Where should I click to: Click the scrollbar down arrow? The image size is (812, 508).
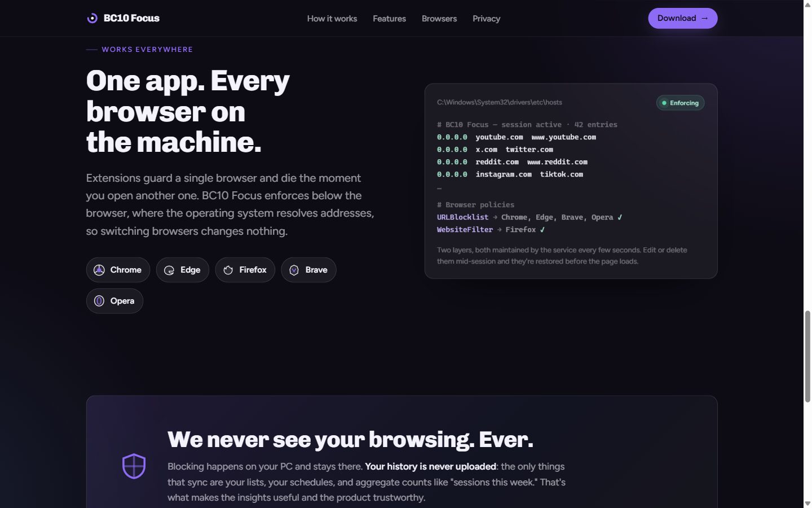[x=807, y=503]
